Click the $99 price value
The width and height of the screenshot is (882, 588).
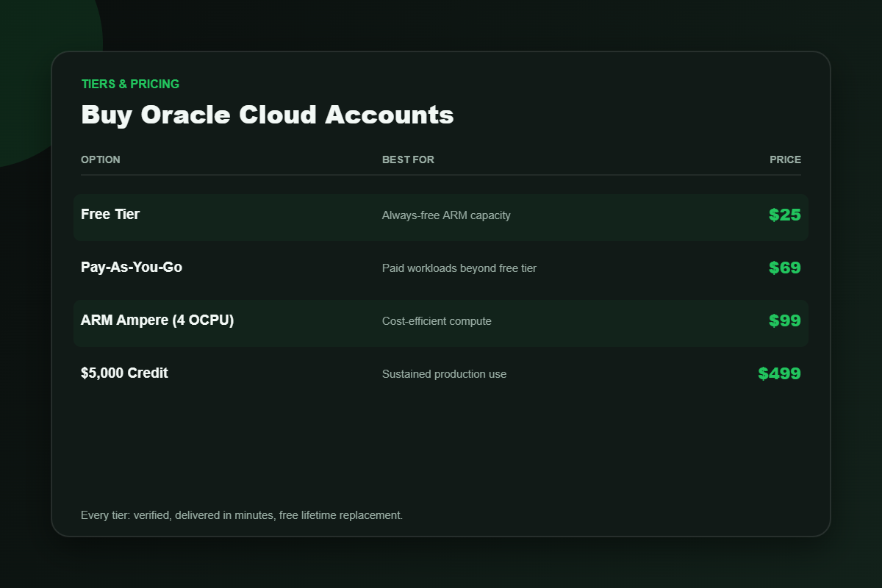click(x=785, y=321)
